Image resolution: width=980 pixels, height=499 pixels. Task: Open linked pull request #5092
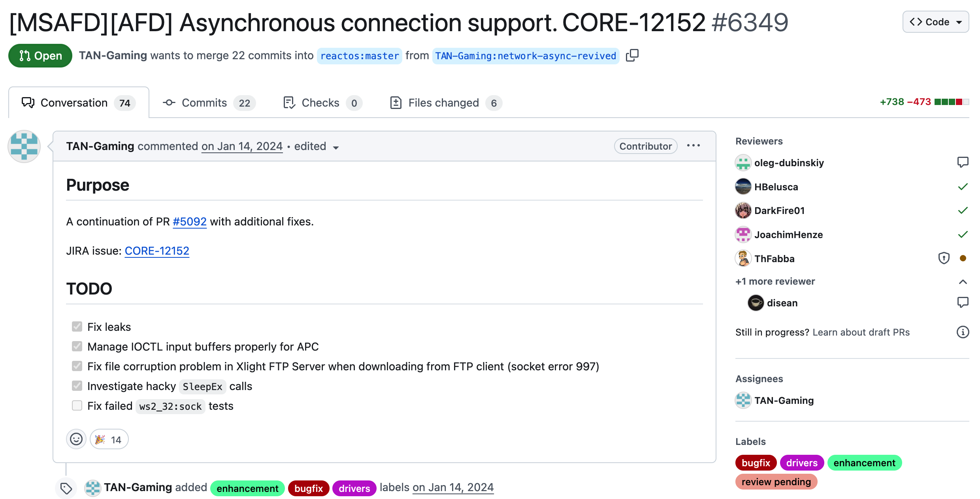tap(189, 221)
